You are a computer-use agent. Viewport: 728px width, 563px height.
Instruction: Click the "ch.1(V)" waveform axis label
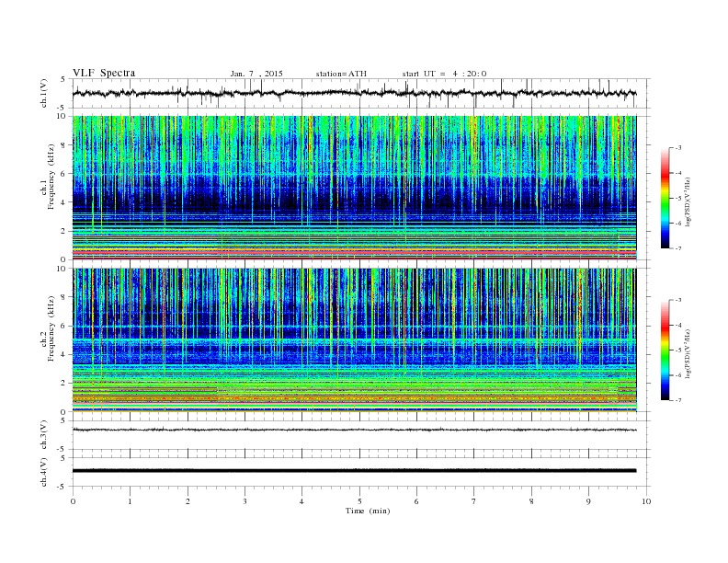click(44, 93)
